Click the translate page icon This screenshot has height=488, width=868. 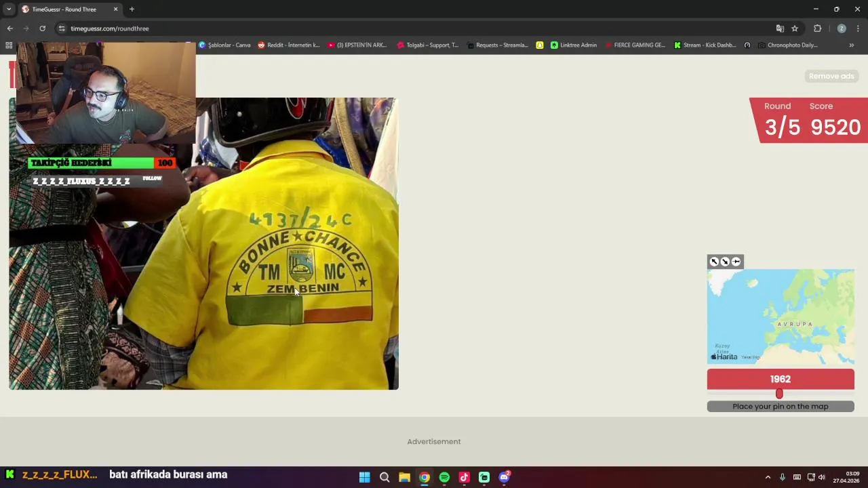(x=780, y=28)
